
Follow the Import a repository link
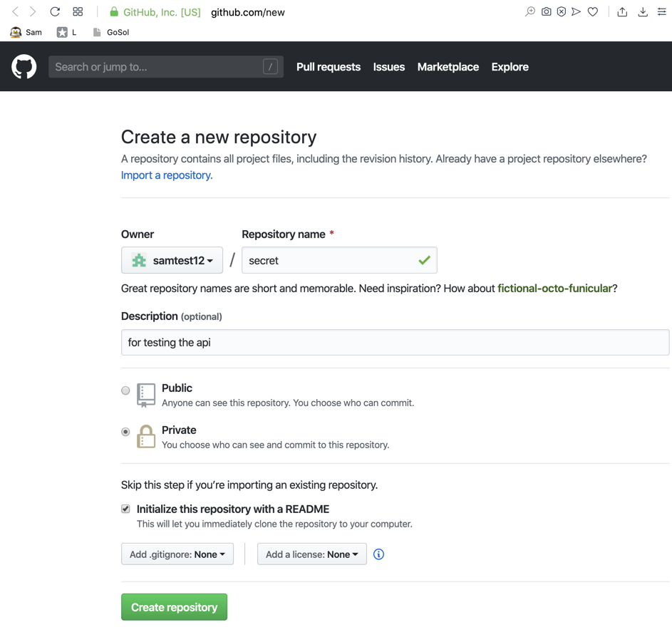[x=167, y=175]
